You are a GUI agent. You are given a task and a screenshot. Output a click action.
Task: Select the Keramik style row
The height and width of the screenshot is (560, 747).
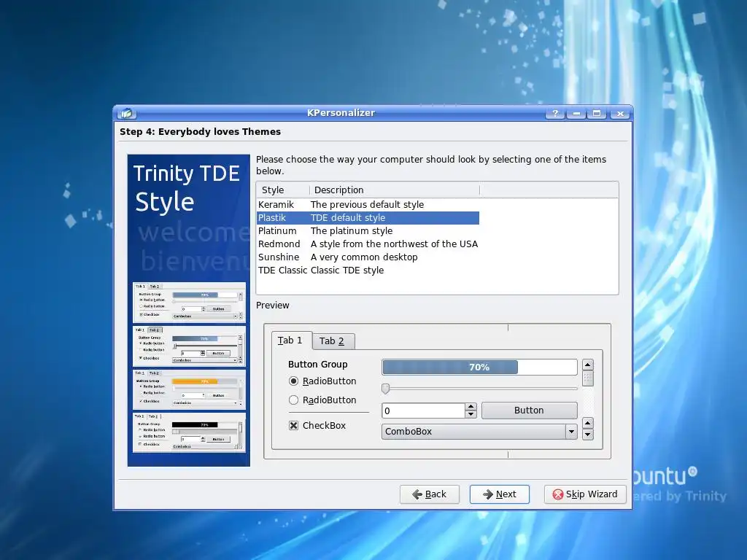pyautogui.click(x=368, y=205)
